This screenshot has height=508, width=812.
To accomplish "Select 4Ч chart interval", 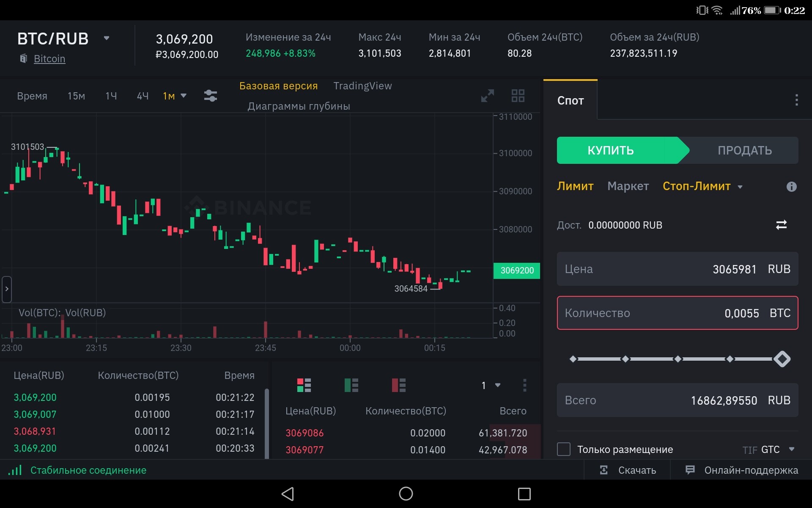I will 143,96.
